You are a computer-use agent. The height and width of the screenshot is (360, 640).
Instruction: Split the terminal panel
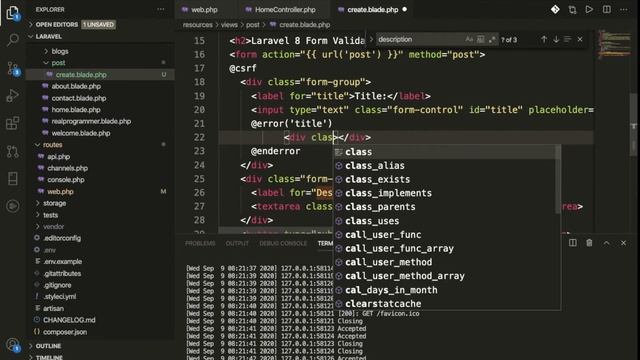pyautogui.click(x=573, y=243)
